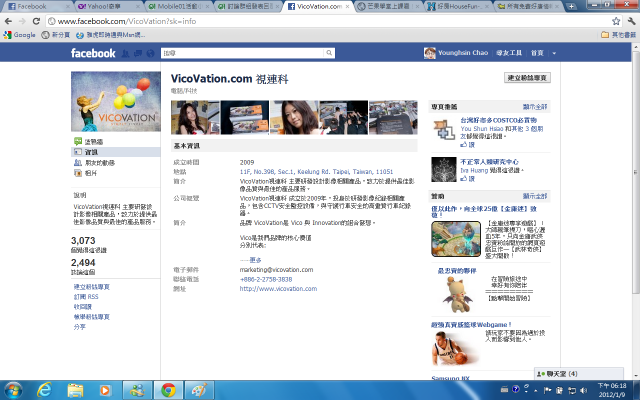Click the 3,073 likes count
Image resolution: width=640 pixels, height=400 pixels.
(83, 241)
